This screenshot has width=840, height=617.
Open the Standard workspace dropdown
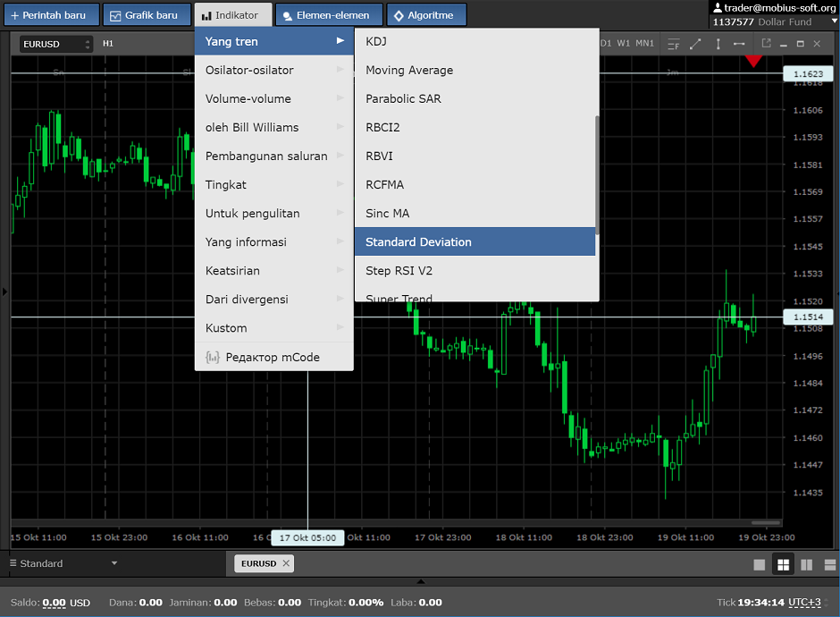pyautogui.click(x=64, y=563)
